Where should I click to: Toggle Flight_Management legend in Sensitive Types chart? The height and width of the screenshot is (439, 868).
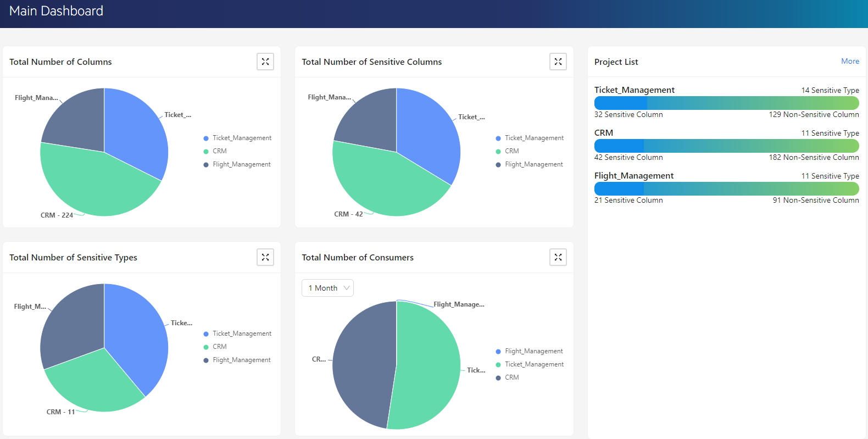[x=241, y=360]
